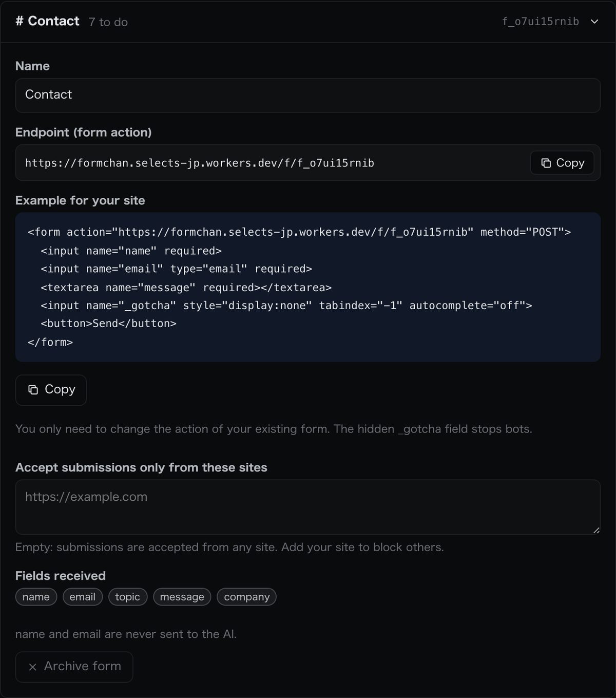616x698 pixels.
Task: Click the 'company' field tag
Action: click(x=247, y=597)
